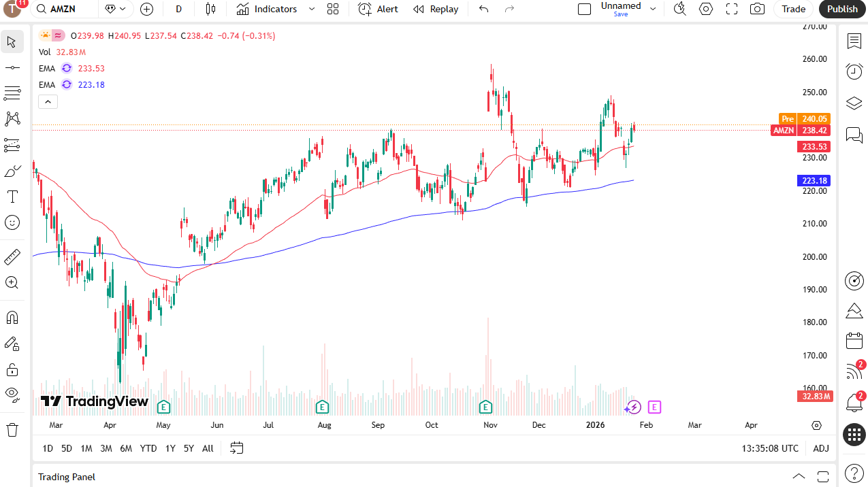The image size is (868, 487).
Task: Click the Trade button
Action: [793, 9]
